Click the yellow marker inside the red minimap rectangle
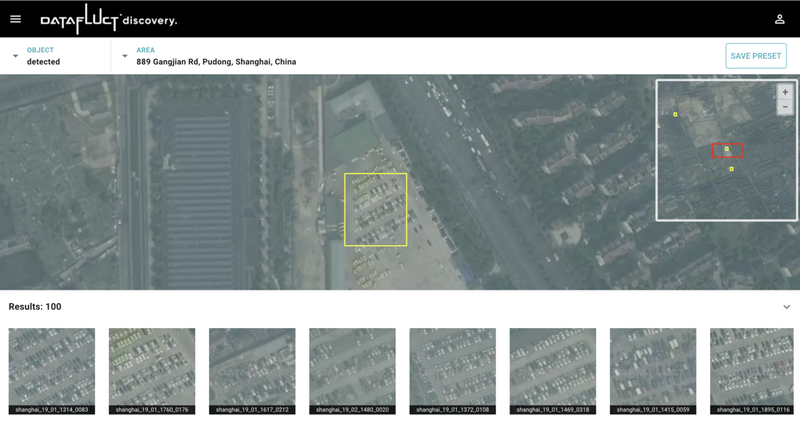800x426 pixels. [x=727, y=149]
